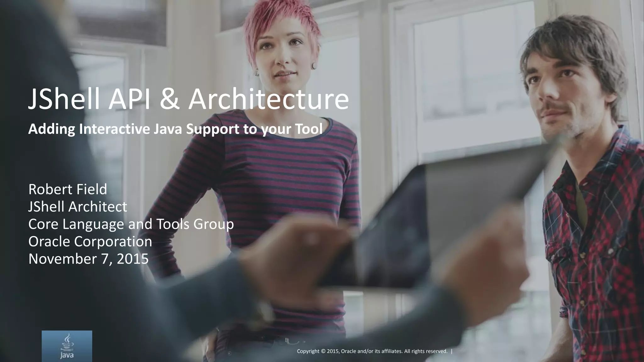Viewport: 644px width, 362px height.
Task: Select the title 'JShell API & Architecture'
Action: 189,99
